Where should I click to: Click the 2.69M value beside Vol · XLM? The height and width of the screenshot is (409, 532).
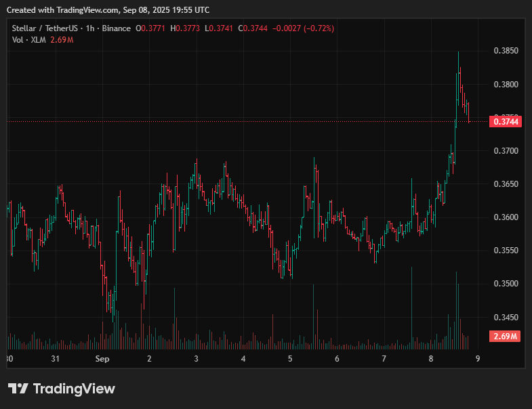click(x=62, y=40)
